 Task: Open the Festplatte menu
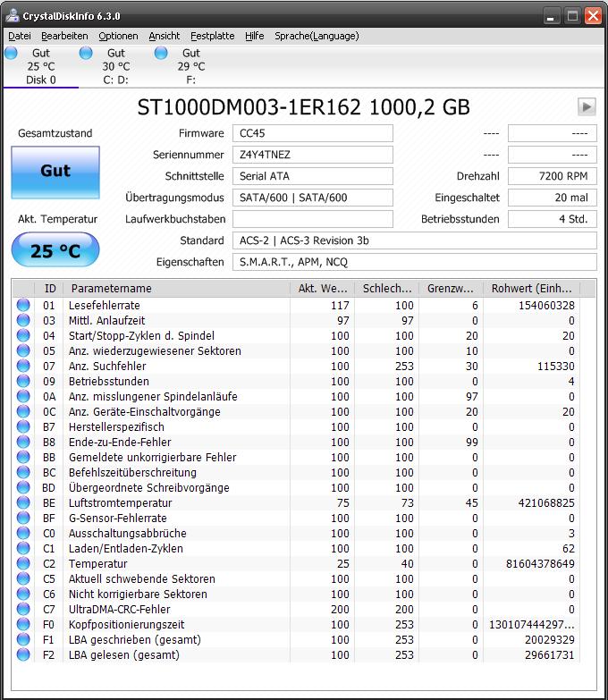coord(213,36)
